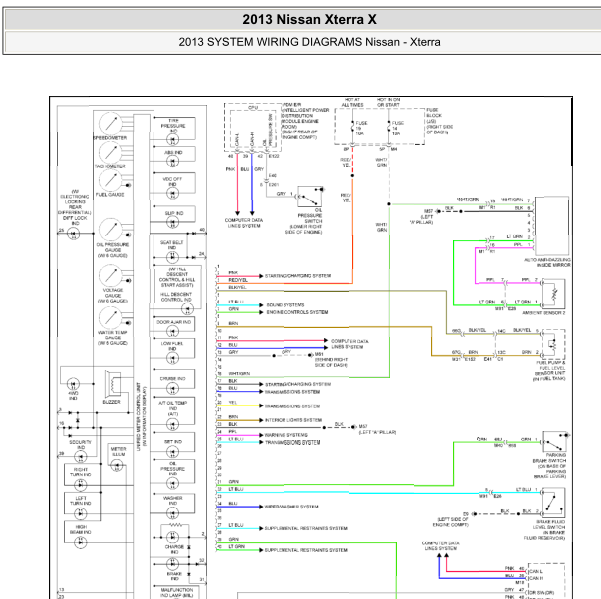Screen dimensions: 601x599
Task: Click the "E9 (LEFT SIDE OF ENGINE COMPT)" ground label
Action: 451,519
